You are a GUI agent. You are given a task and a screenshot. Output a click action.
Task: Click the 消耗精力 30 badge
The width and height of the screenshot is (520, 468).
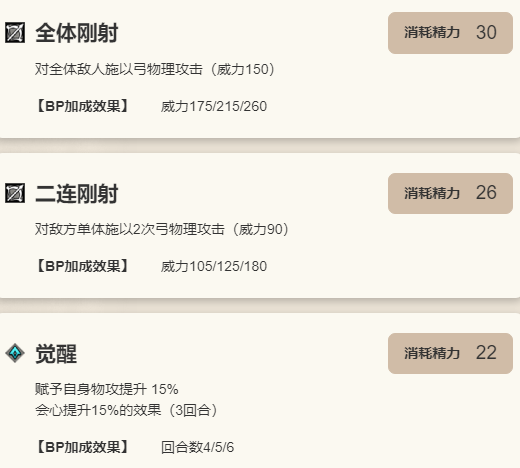point(450,33)
